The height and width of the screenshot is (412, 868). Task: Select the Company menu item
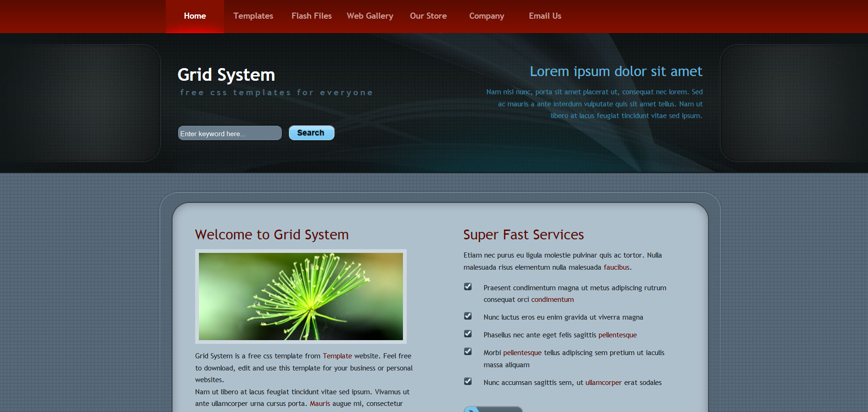coord(487,16)
